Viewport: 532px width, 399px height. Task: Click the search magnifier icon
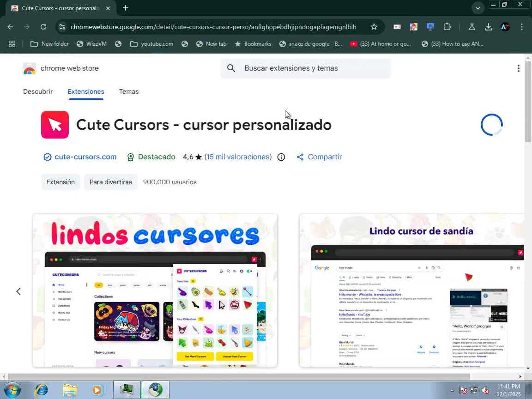click(x=231, y=68)
